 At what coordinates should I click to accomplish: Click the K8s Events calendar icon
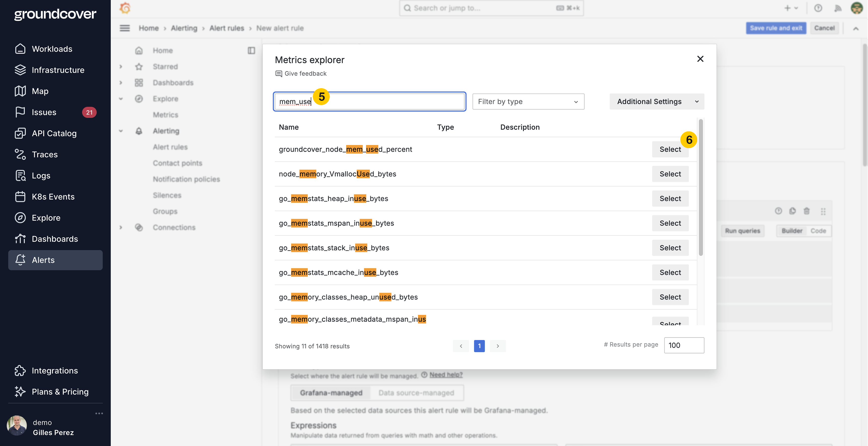coord(20,197)
